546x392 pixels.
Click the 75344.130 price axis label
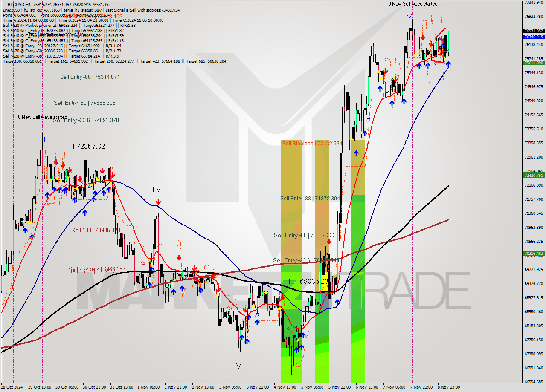534,73
